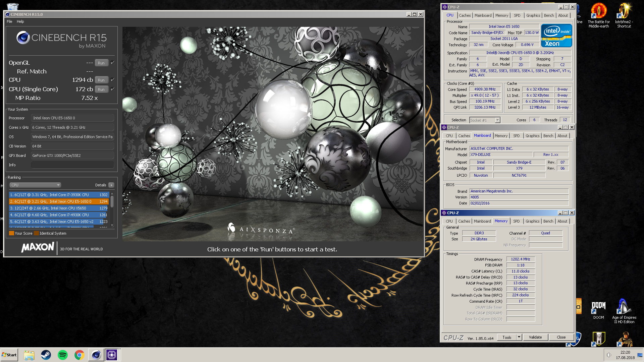The height and width of the screenshot is (362, 644).
Task: Click the volume speaker tray icon
Action: tap(609, 355)
